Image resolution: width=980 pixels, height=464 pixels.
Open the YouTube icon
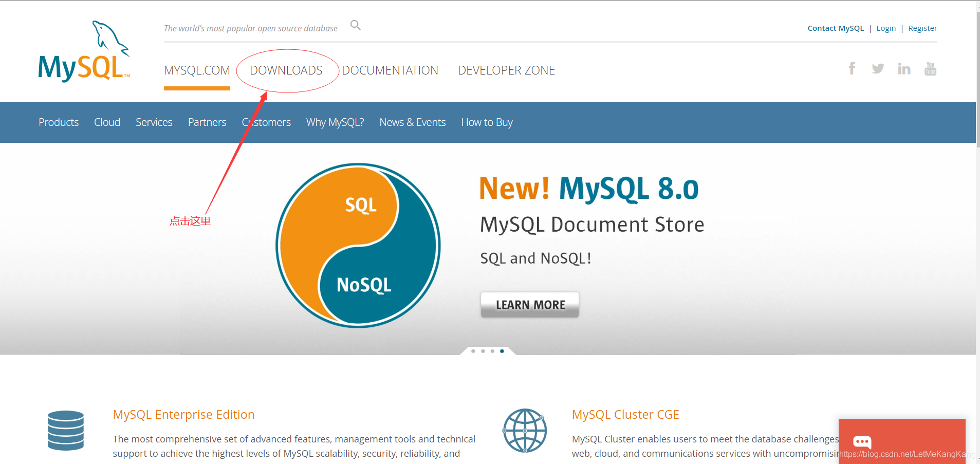930,68
